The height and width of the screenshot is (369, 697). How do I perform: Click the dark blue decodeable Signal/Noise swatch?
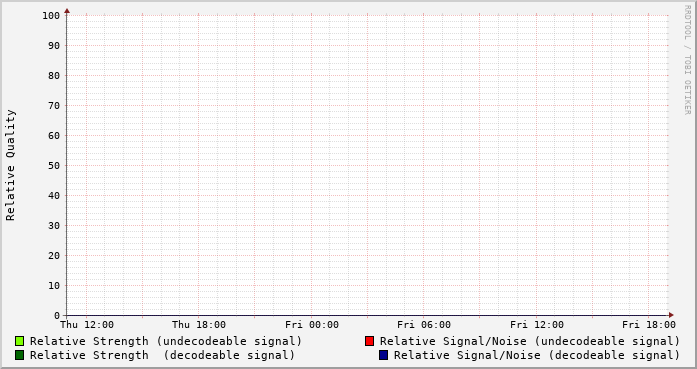tap(384, 355)
